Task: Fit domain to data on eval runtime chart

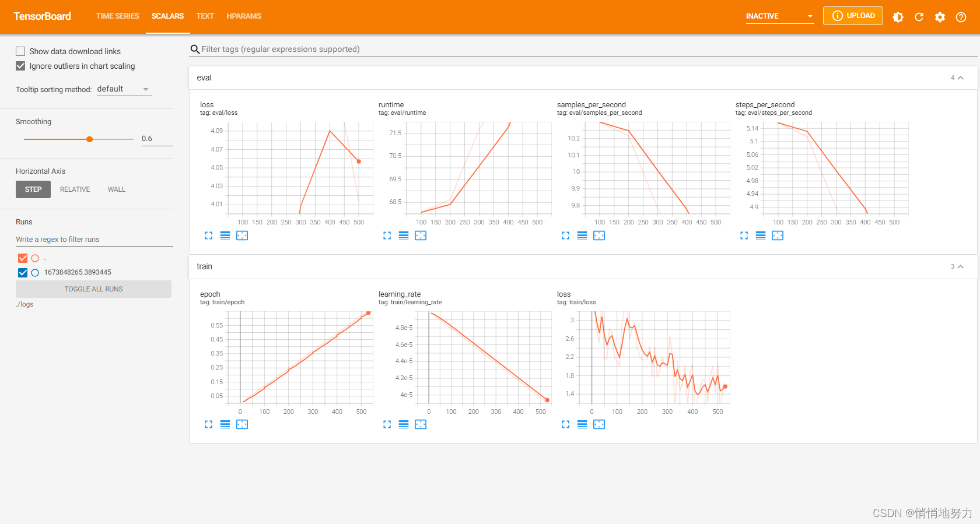Action: (421, 235)
